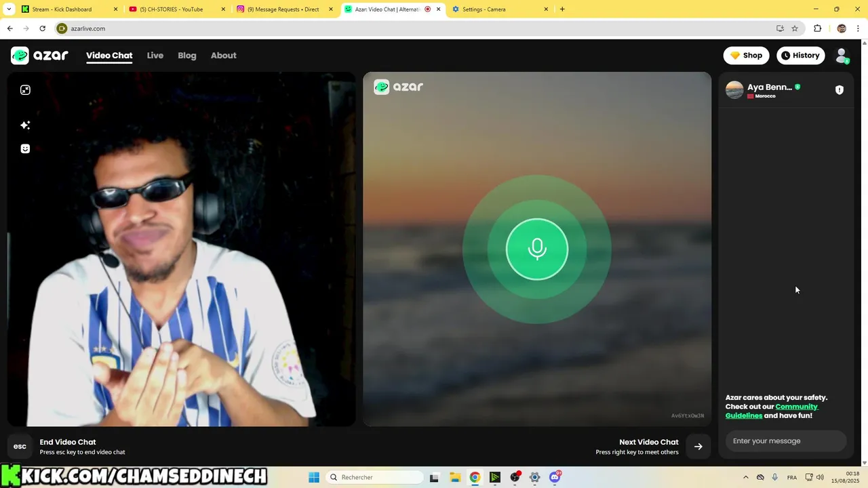Open Task View in the taskbar
Screen dimensions: 868x488
(434, 477)
